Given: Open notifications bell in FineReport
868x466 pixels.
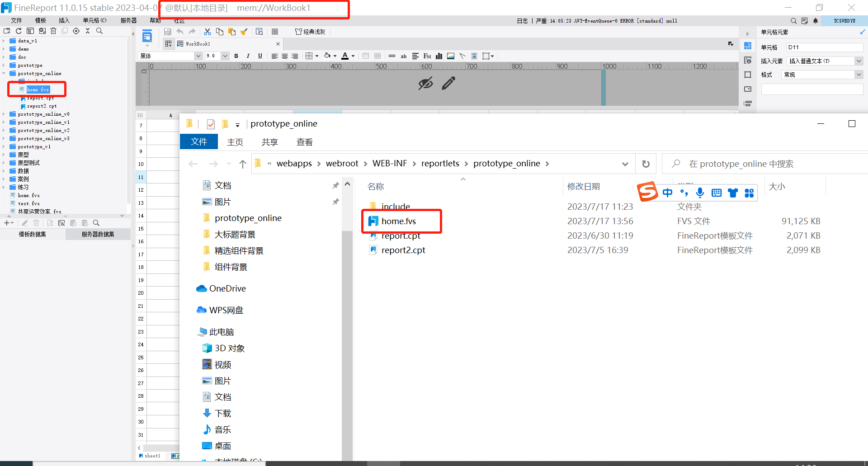Looking at the screenshot, I should pos(816,21).
